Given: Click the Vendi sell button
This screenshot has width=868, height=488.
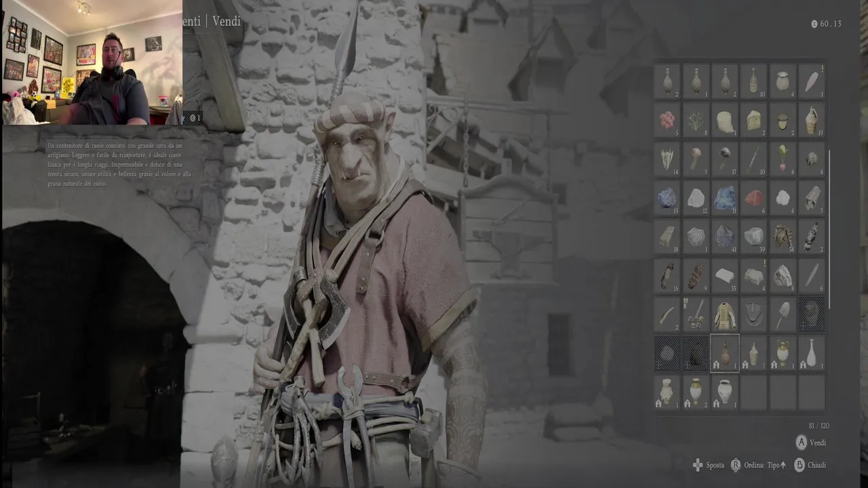Looking at the screenshot, I should click(810, 443).
